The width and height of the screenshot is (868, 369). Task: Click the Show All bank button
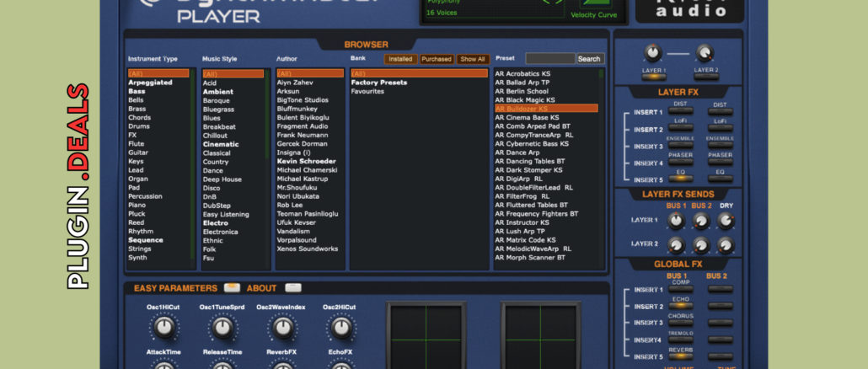[473, 59]
